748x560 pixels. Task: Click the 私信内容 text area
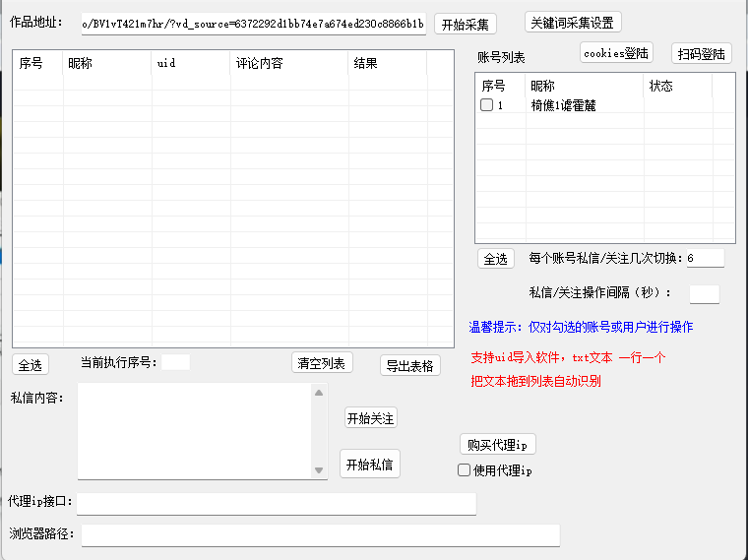coord(194,430)
